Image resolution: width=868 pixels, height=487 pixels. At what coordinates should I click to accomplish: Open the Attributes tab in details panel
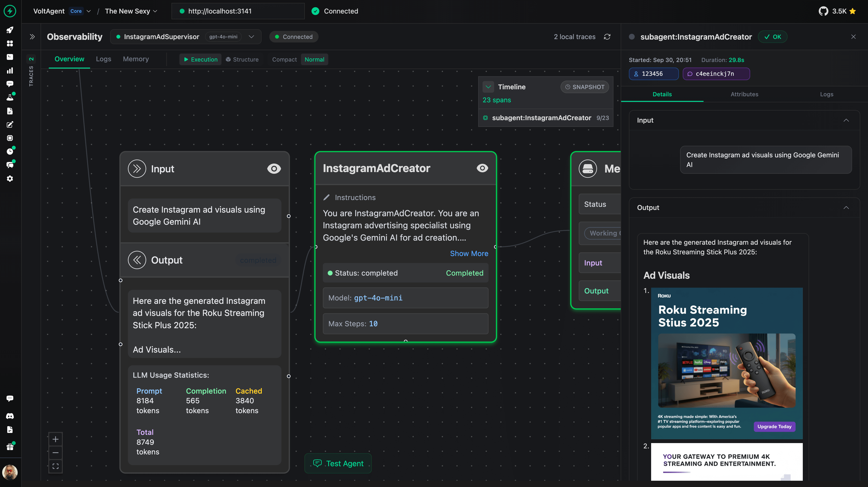pos(744,94)
